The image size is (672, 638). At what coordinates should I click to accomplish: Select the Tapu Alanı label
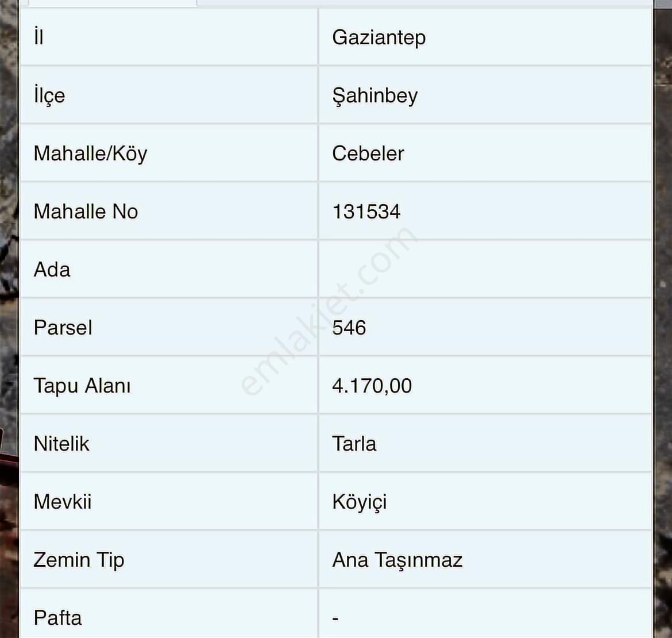pos(82,386)
